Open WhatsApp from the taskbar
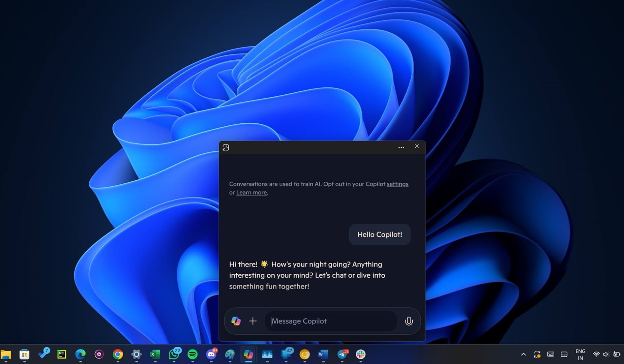 (174, 354)
